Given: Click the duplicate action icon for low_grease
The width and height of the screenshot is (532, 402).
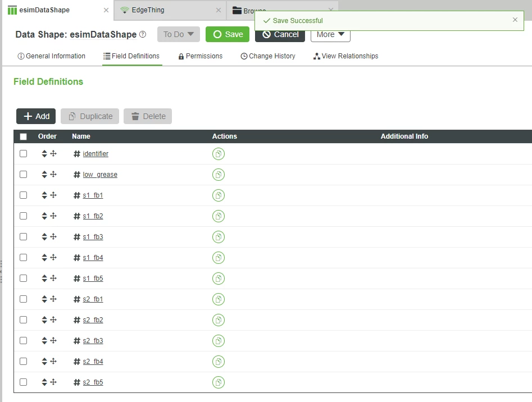Looking at the screenshot, I should click(x=219, y=175).
